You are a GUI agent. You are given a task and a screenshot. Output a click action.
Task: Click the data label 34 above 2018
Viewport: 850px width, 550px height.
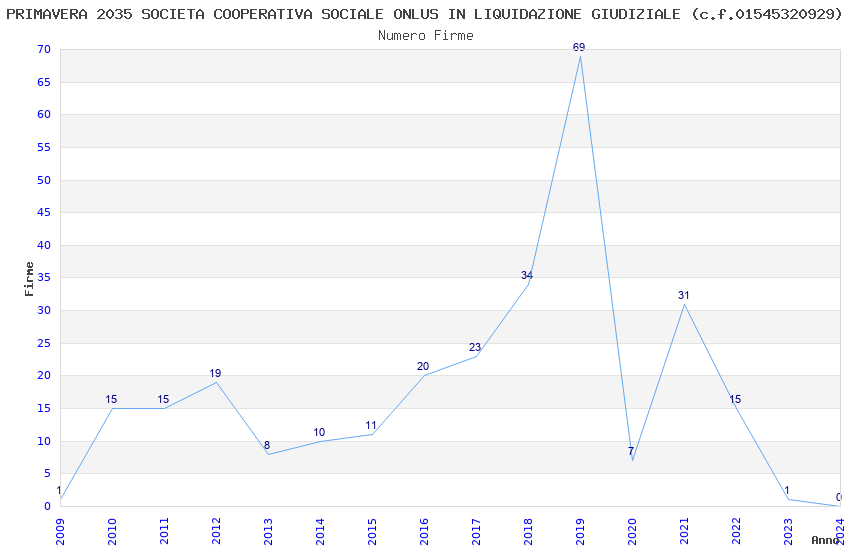coord(527,275)
